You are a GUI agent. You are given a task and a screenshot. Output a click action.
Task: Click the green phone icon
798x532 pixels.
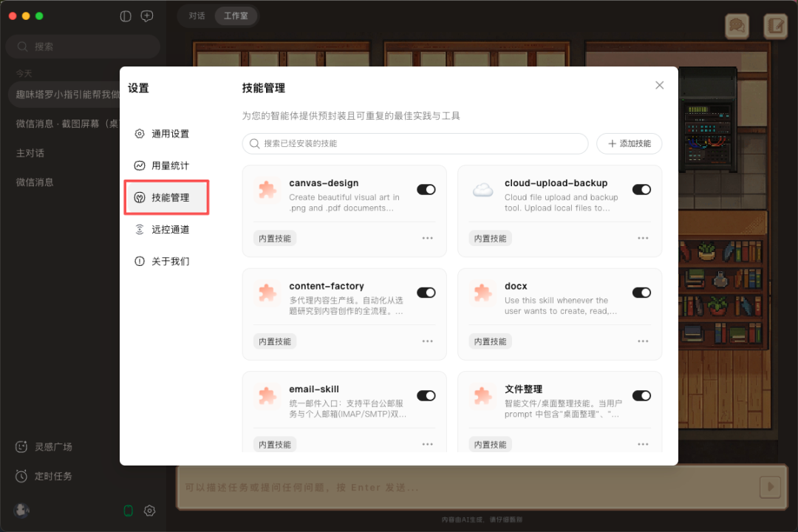click(x=129, y=511)
